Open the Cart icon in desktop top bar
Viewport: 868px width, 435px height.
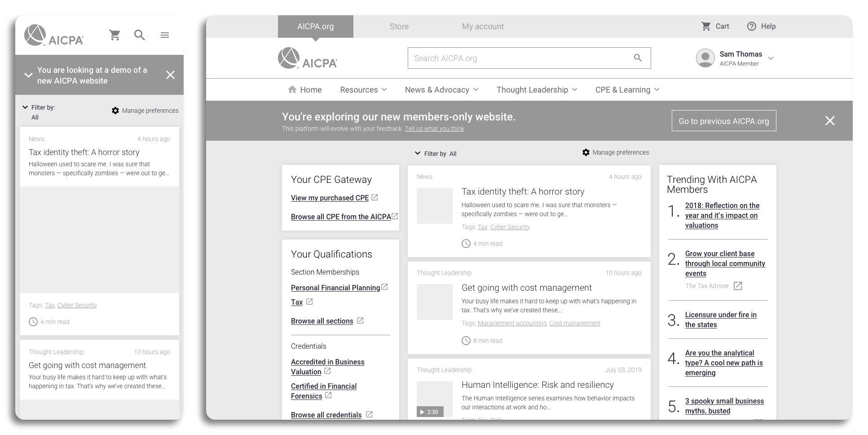click(x=706, y=26)
